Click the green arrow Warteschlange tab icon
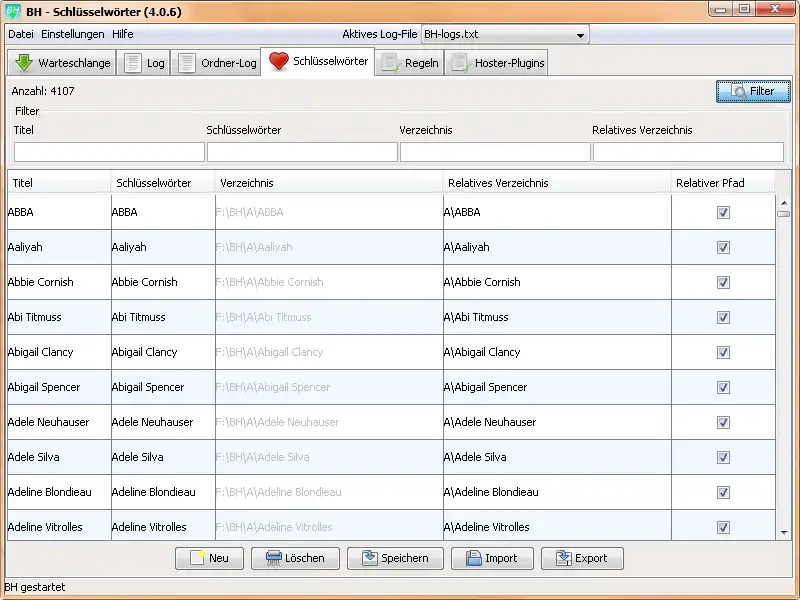The image size is (800, 600). click(23, 63)
